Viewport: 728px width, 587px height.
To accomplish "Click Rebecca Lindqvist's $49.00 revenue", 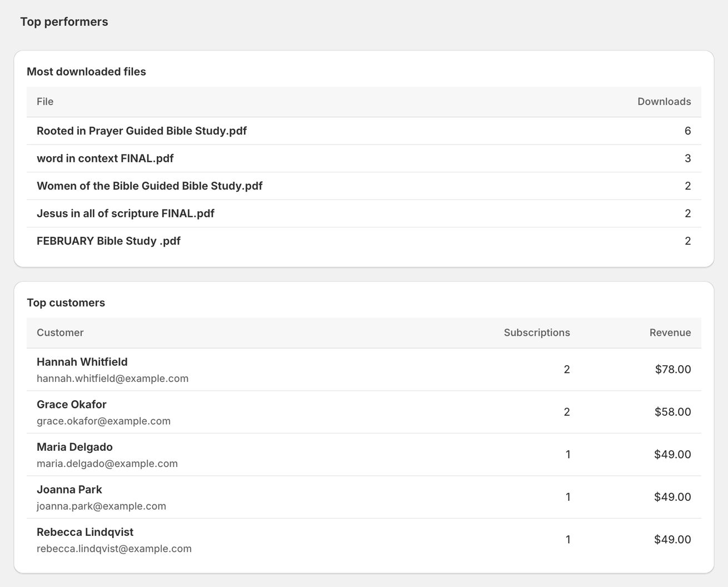I will [672, 540].
